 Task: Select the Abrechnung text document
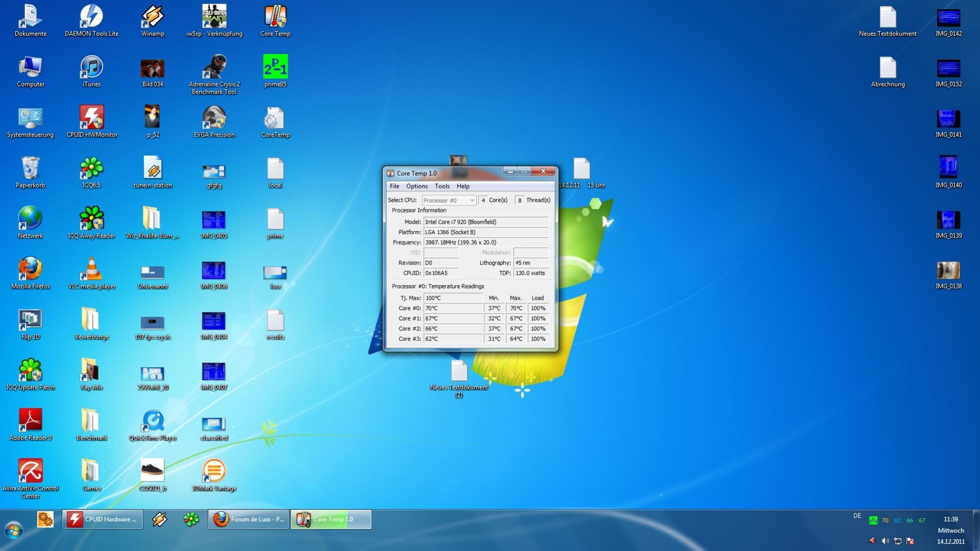888,71
